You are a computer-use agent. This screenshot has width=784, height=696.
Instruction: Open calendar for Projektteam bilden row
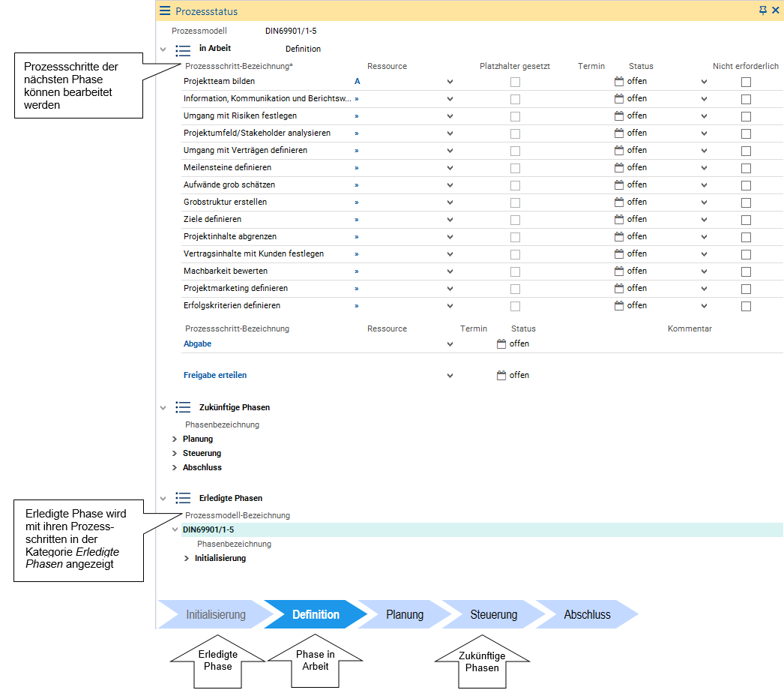pyautogui.click(x=619, y=82)
